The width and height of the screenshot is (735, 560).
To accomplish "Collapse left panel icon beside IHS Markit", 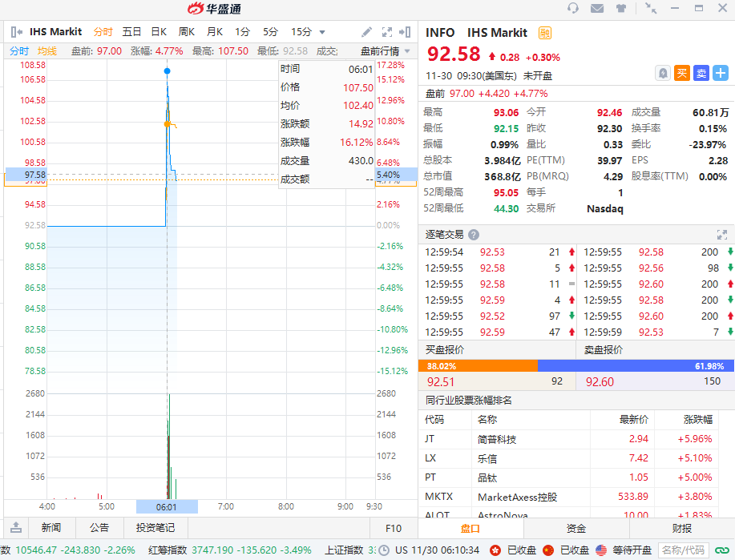I will pyautogui.click(x=16, y=32).
